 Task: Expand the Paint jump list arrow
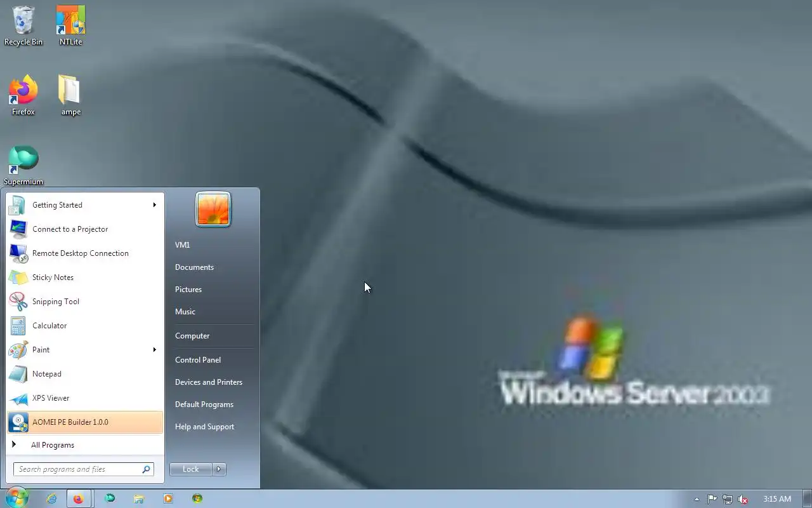(154, 350)
